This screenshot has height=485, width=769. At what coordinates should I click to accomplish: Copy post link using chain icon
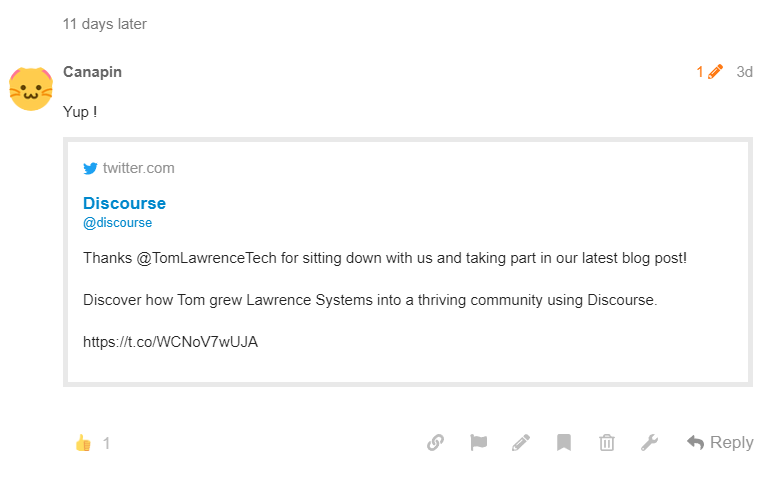pos(435,442)
